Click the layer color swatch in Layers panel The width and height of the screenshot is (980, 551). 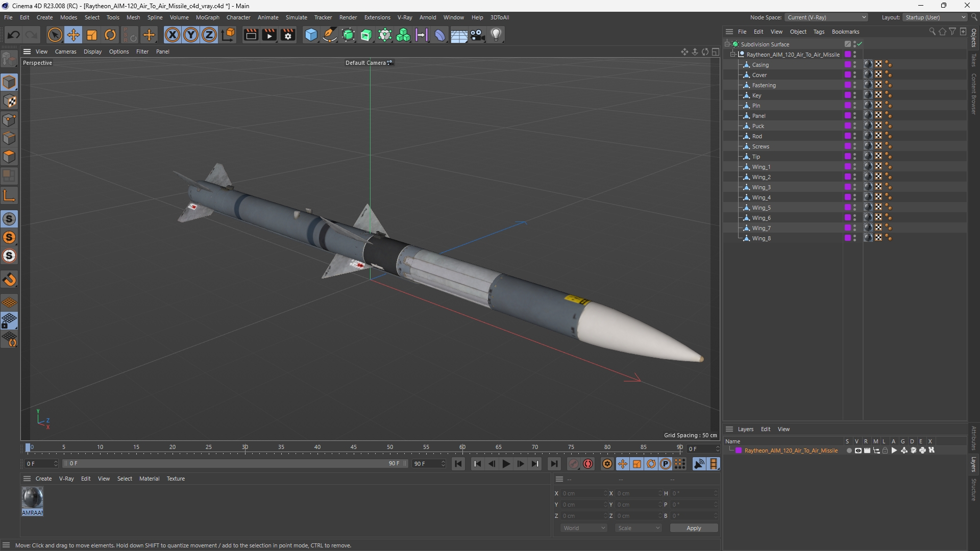pyautogui.click(x=739, y=450)
